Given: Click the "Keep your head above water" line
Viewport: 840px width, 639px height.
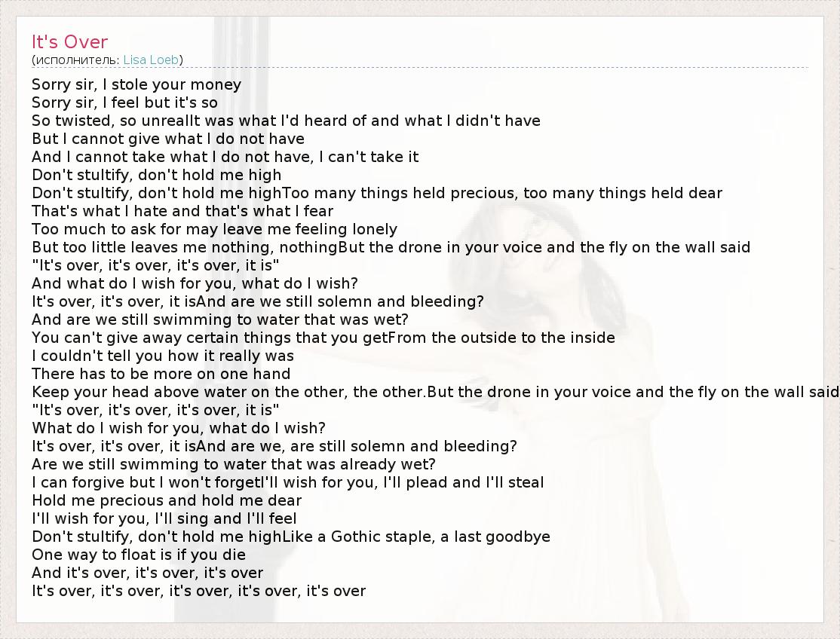Looking at the screenshot, I should click(434, 392).
